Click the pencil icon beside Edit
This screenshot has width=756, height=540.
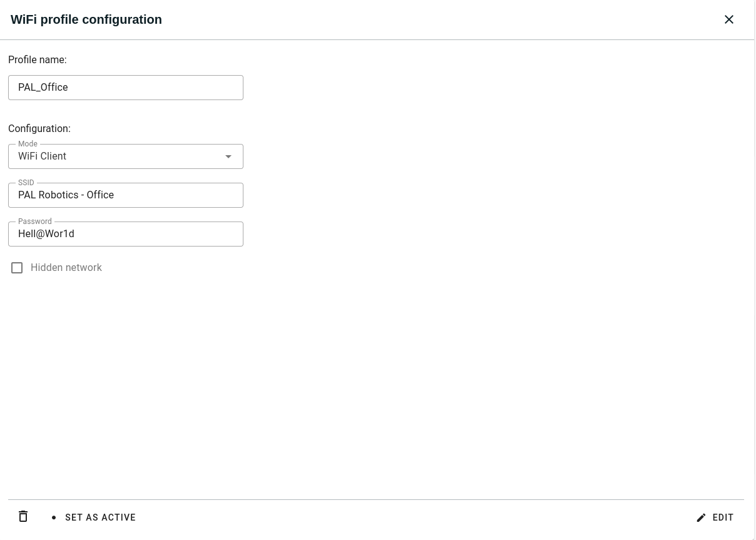[701, 517]
